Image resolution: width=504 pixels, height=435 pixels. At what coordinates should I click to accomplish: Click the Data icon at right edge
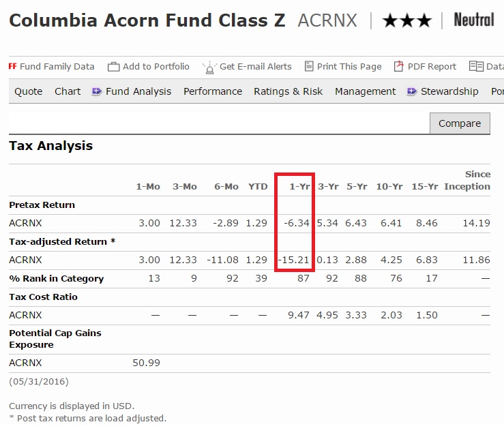tap(476, 66)
